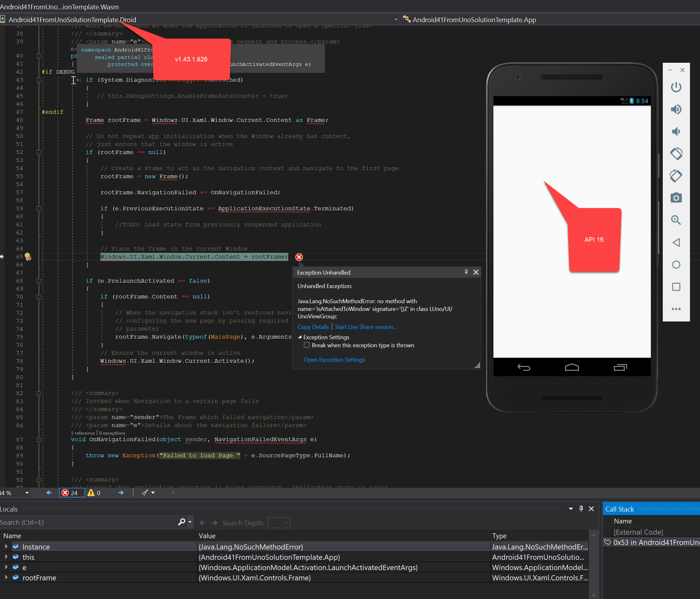This screenshot has width=700, height=599.
Task: Pin the Exception Unhandled popup
Action: tap(466, 272)
